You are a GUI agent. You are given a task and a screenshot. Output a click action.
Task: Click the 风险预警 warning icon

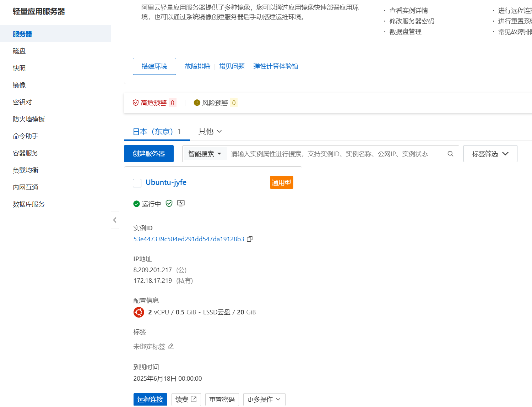coord(197,103)
